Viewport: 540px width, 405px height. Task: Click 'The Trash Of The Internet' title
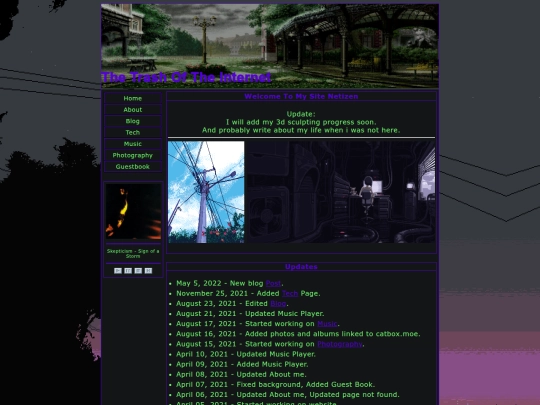point(186,77)
